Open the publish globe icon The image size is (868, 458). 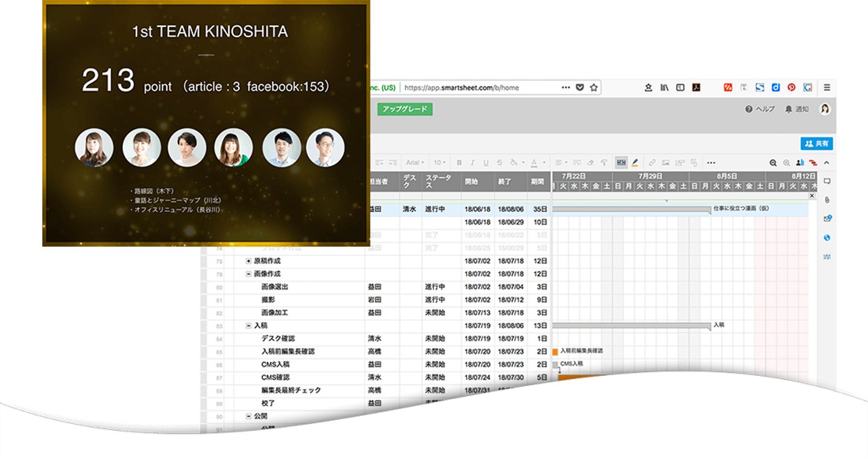(827, 238)
